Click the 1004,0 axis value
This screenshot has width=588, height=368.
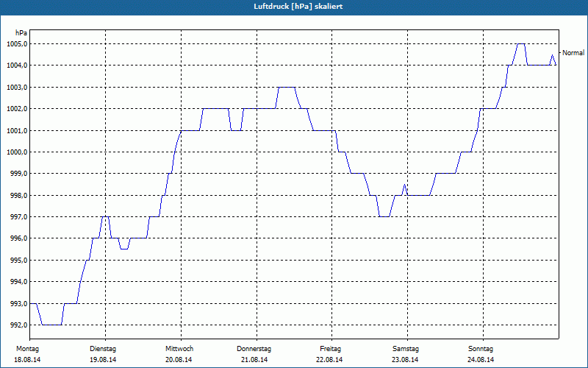point(16,66)
